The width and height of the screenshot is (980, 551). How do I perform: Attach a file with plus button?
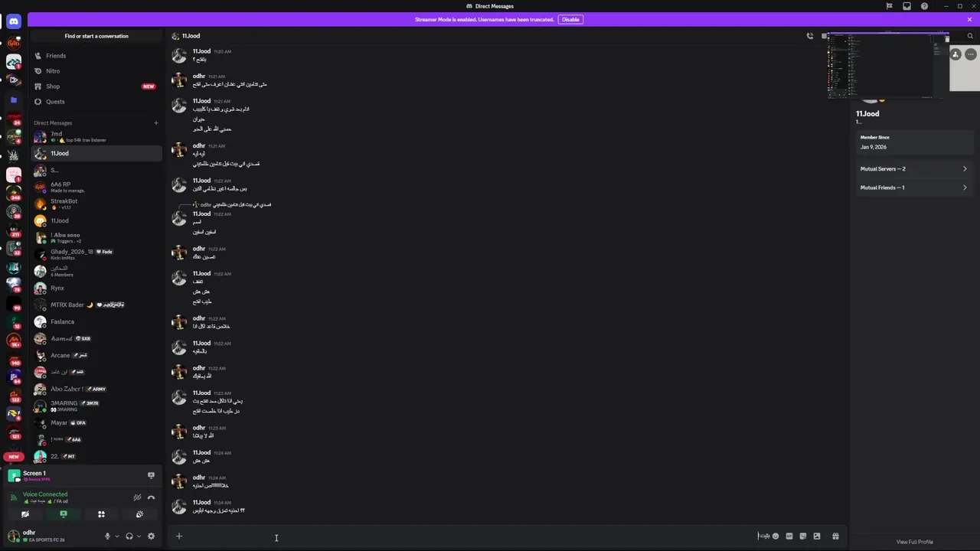179,536
